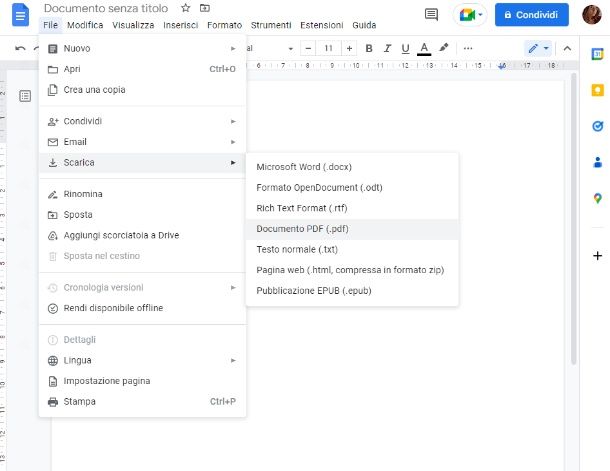610x471 pixels.
Task: Select Crea una copia
Action: coord(142,89)
